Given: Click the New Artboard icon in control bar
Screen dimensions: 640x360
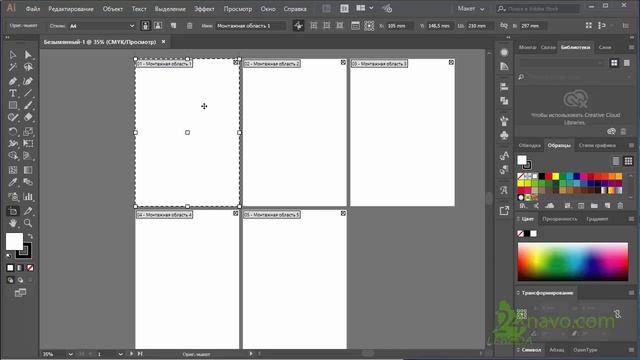Looking at the screenshot, I should pos(173,26).
